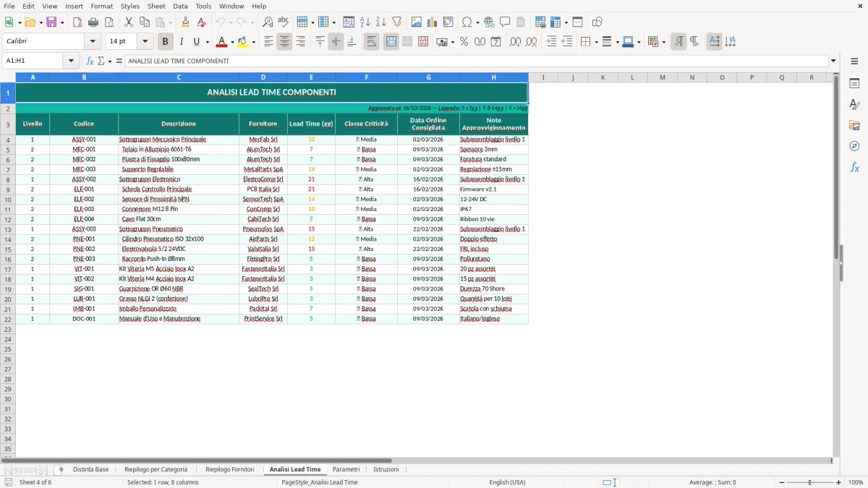The width and height of the screenshot is (868, 488).
Task: Toggle underline formatting
Action: (x=196, y=42)
